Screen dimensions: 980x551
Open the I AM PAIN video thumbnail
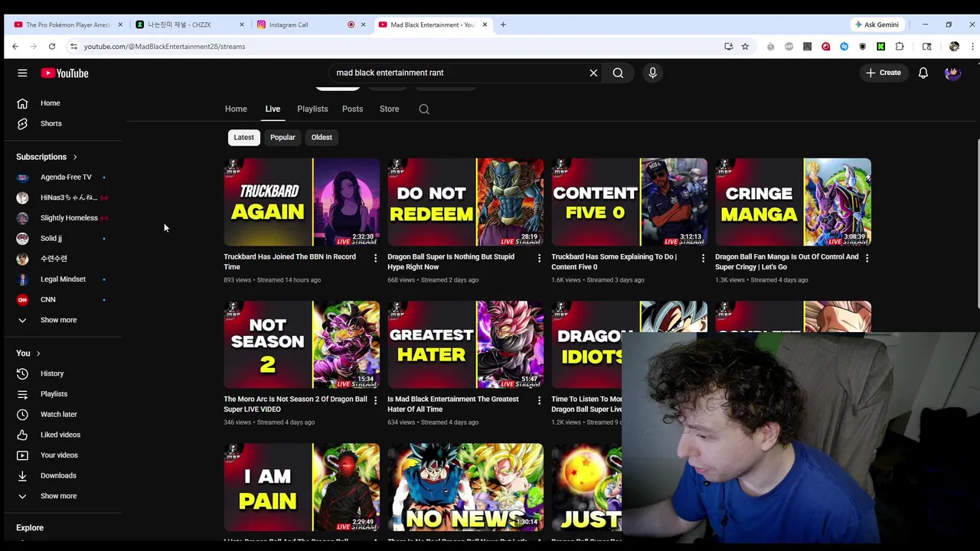click(302, 487)
